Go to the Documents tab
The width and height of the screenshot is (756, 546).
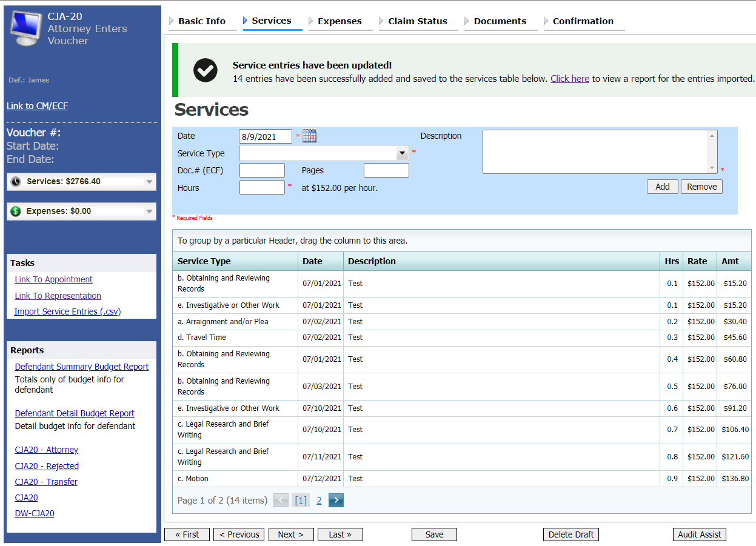tap(500, 21)
